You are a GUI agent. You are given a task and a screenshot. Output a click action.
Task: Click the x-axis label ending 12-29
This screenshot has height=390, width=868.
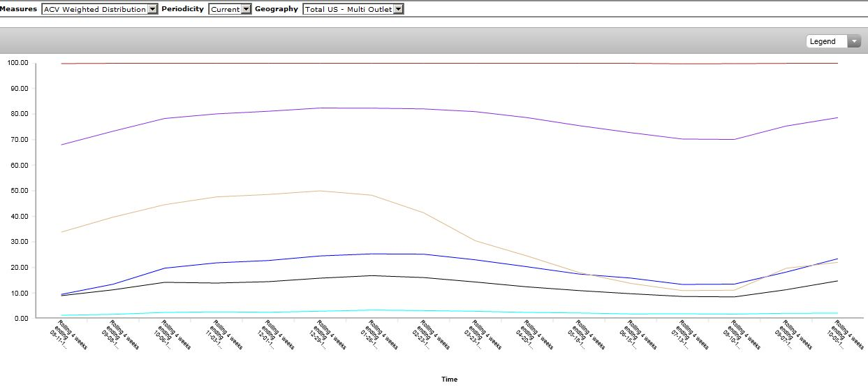point(325,335)
